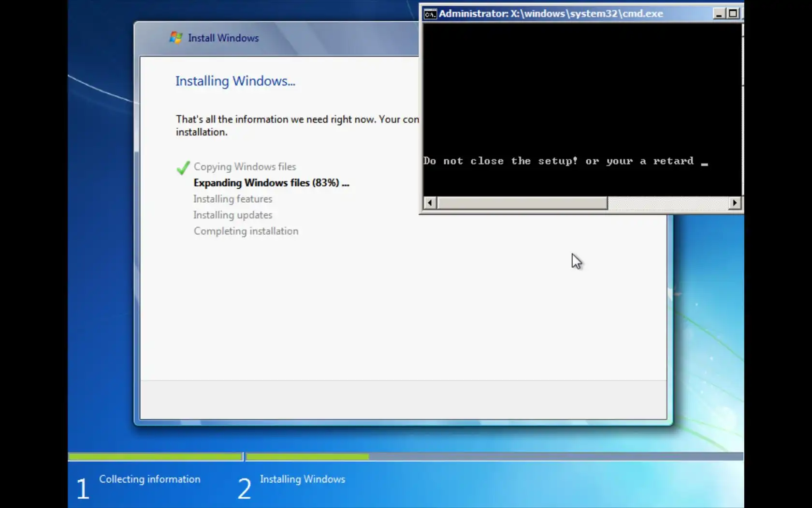The height and width of the screenshot is (508, 812).
Task: Click the 'That's all the information' paragraph
Action: tap(297, 125)
